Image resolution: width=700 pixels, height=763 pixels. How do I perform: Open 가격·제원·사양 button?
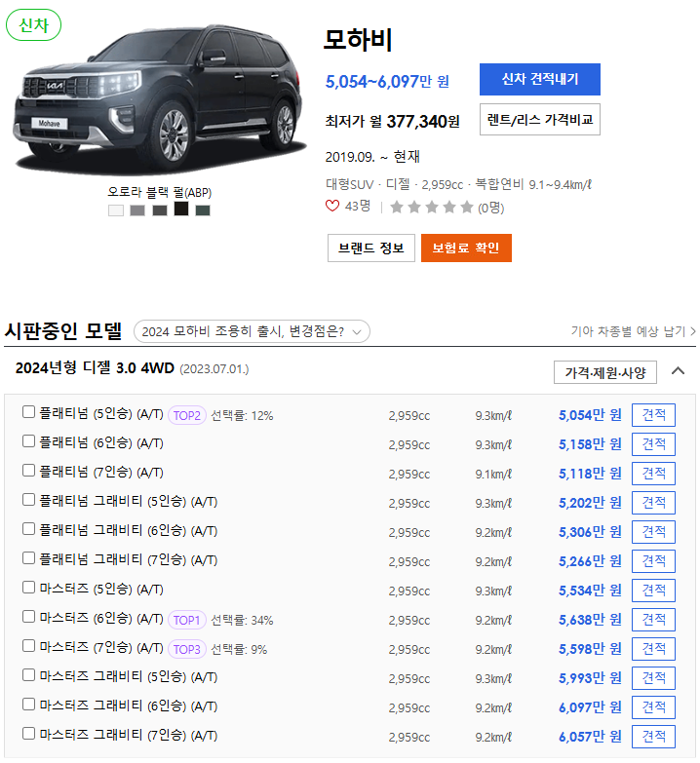tap(605, 373)
